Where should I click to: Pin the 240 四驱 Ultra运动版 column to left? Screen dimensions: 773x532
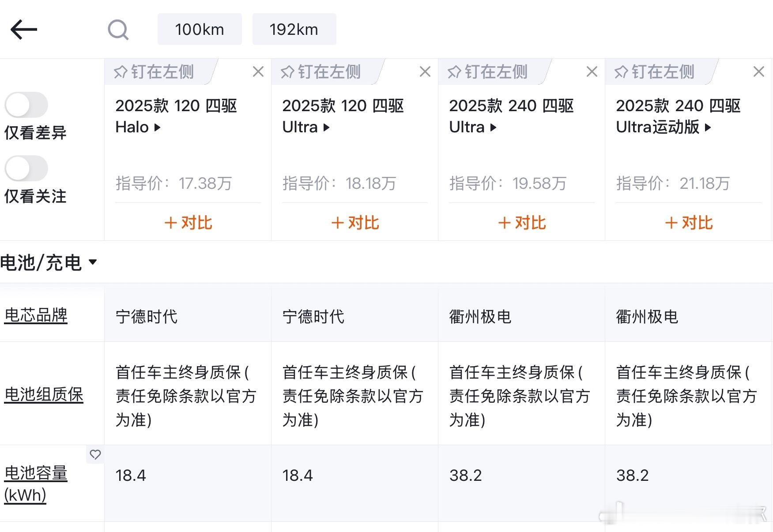click(x=655, y=71)
